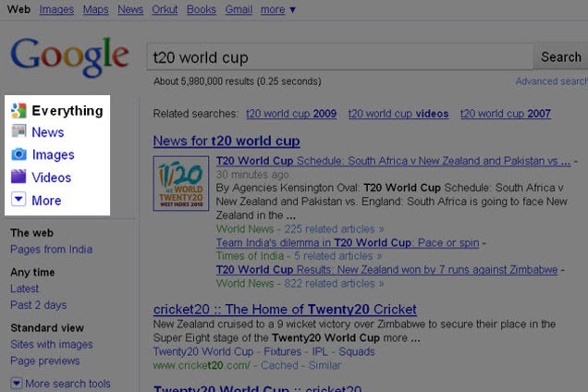This screenshot has height=392, width=588.
Task: Click the About 5,980,000 results text
Action: coord(238,81)
